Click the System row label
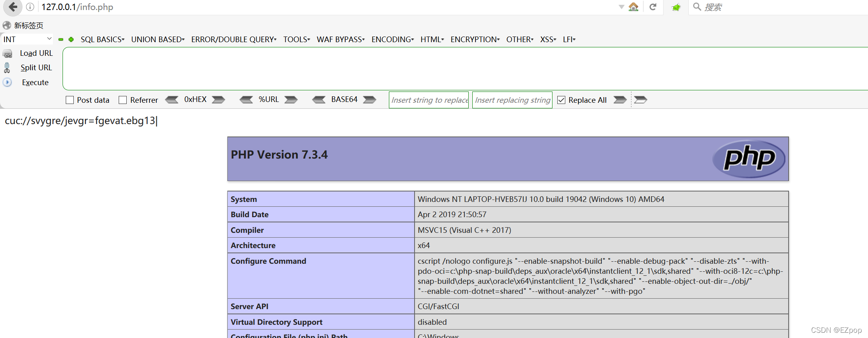The width and height of the screenshot is (868, 338). [244, 199]
